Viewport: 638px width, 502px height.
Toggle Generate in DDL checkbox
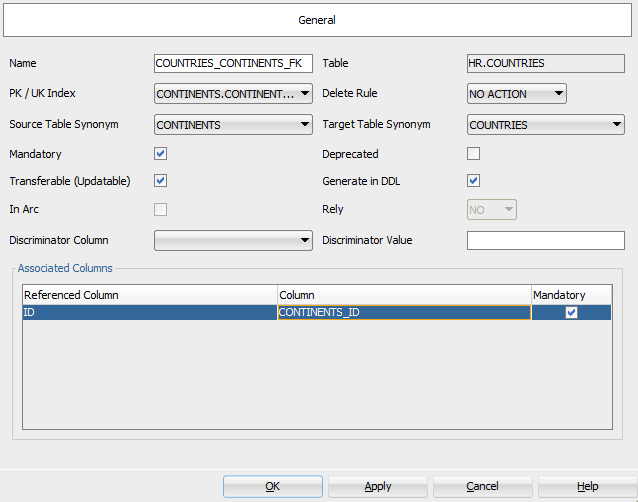click(x=474, y=181)
